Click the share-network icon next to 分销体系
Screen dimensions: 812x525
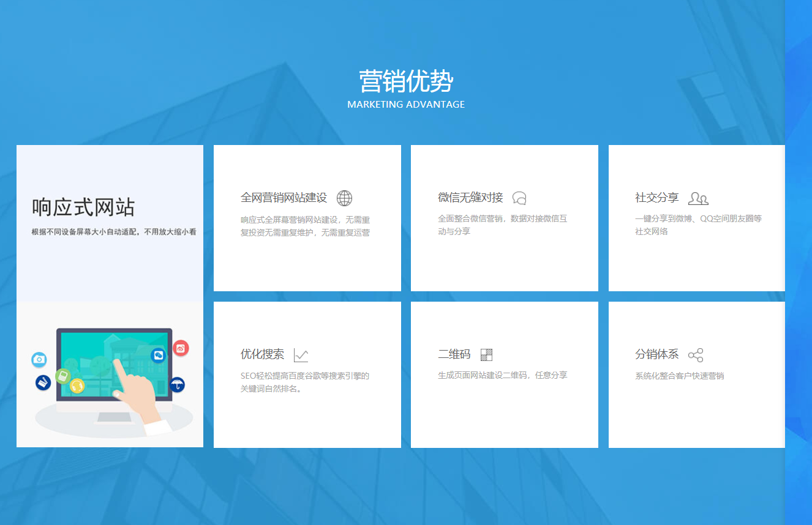pyautogui.click(x=694, y=354)
